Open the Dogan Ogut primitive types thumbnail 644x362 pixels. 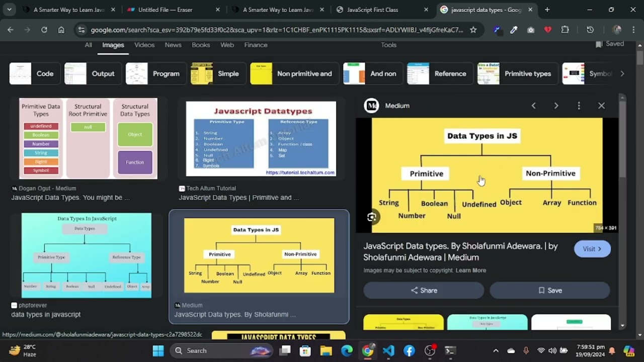click(x=88, y=138)
